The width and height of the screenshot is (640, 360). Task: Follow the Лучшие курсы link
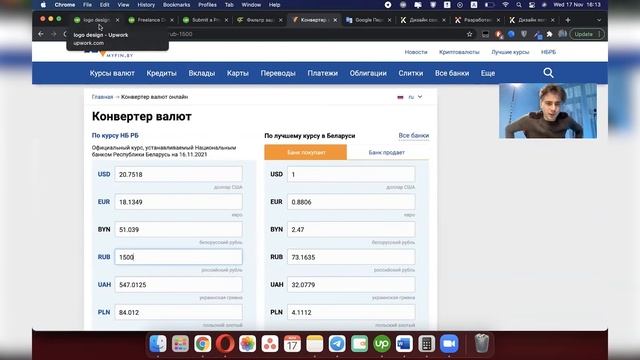coord(510,52)
